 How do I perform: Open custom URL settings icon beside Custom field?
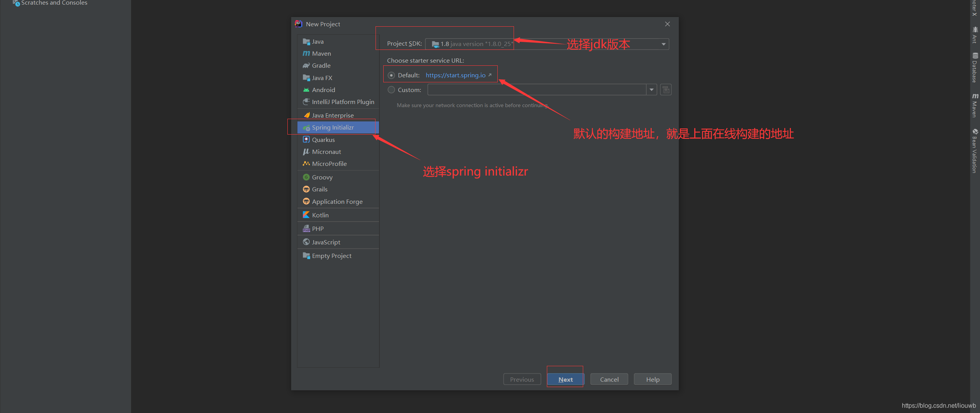(666, 90)
